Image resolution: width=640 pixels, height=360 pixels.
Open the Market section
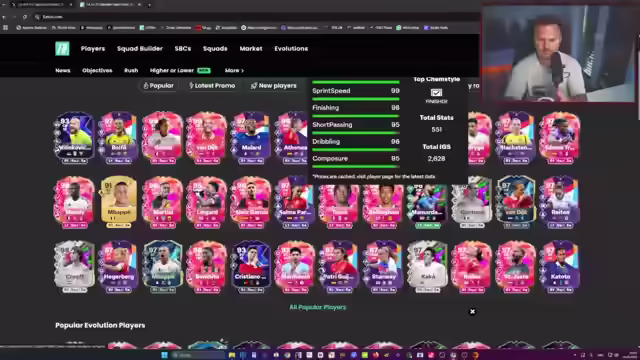(x=251, y=49)
